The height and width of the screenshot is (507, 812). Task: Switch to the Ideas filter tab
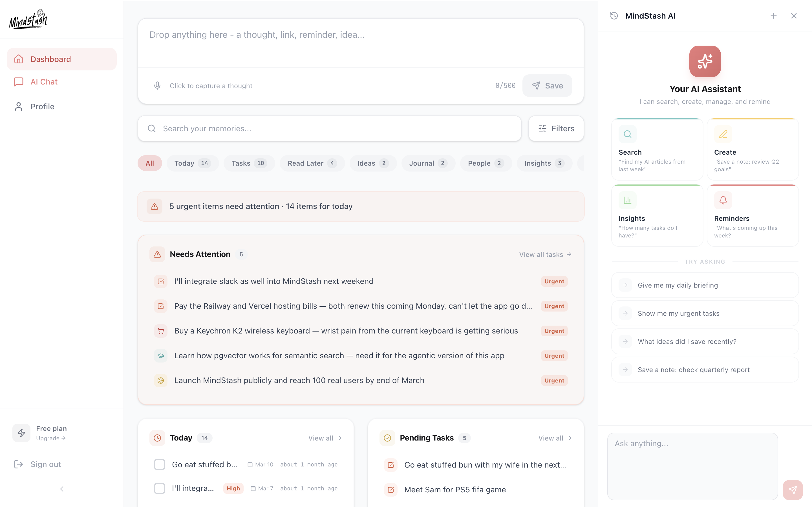372,163
